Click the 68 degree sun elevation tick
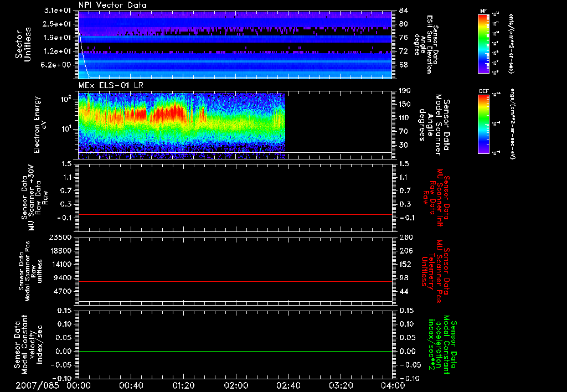567x392 pixels. pyautogui.click(x=403, y=65)
